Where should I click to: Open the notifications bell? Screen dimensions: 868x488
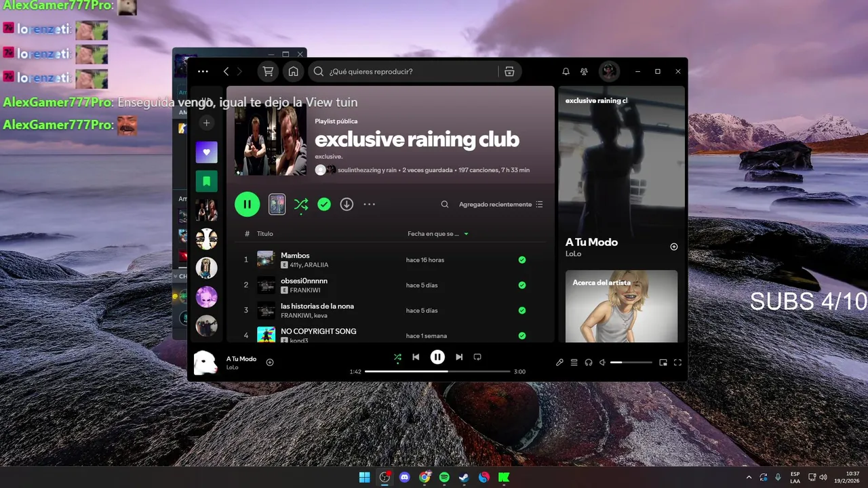[566, 71]
